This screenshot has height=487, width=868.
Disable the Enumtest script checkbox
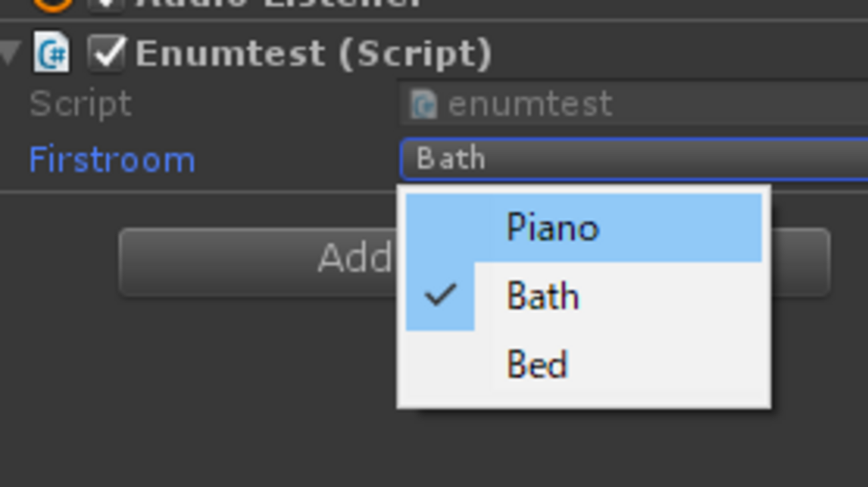click(x=106, y=53)
